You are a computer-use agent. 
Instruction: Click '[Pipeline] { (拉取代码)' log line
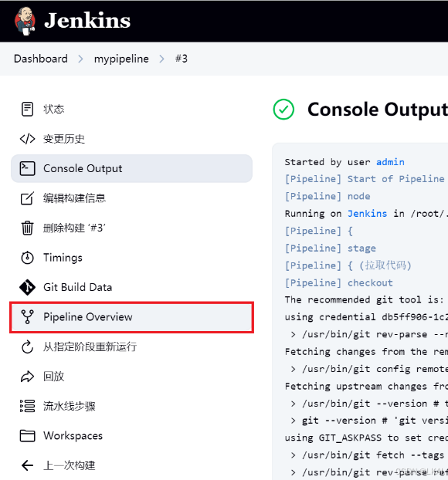point(348,265)
